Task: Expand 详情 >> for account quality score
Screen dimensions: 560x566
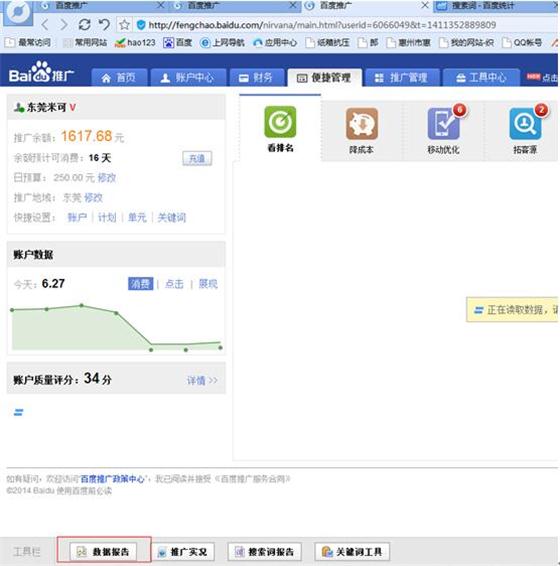Action: [x=202, y=380]
